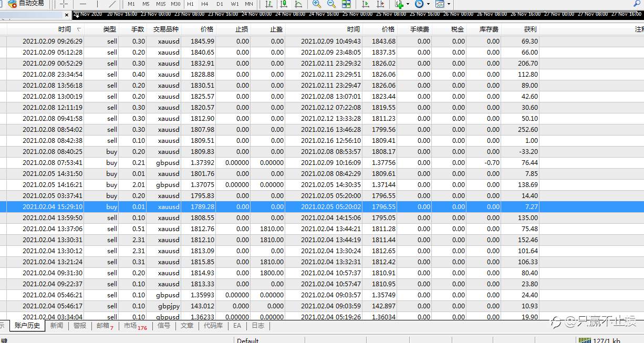Image resolution: width=644 pixels, height=343 pixels.
Task: Close the side panel with X button
Action: click(x=66, y=15)
